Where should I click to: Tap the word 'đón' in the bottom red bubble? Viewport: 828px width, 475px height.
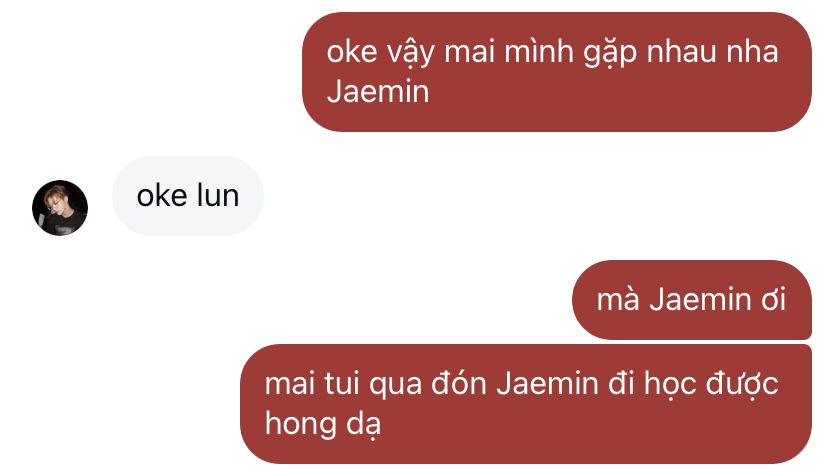pyautogui.click(x=459, y=383)
